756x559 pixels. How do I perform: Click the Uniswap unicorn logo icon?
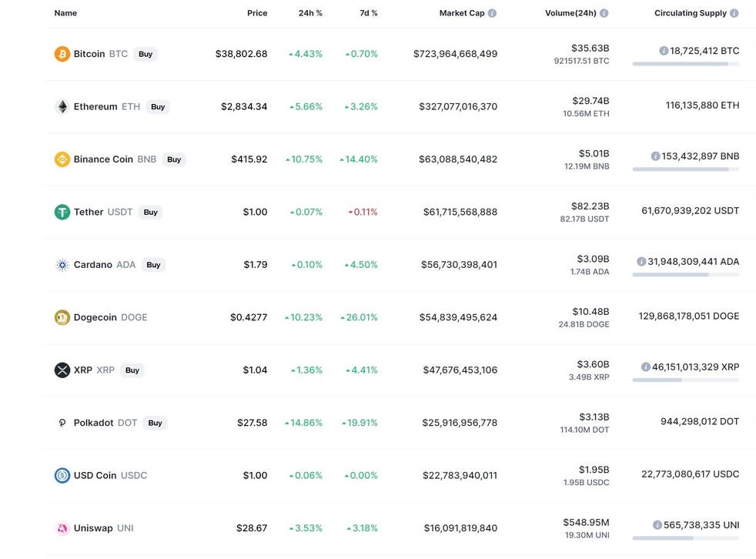coord(62,528)
